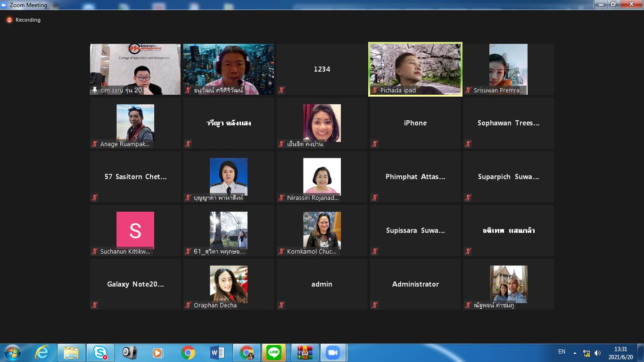
Task: Click muted mic icon on Pichada ipad tile
Action: click(375, 90)
